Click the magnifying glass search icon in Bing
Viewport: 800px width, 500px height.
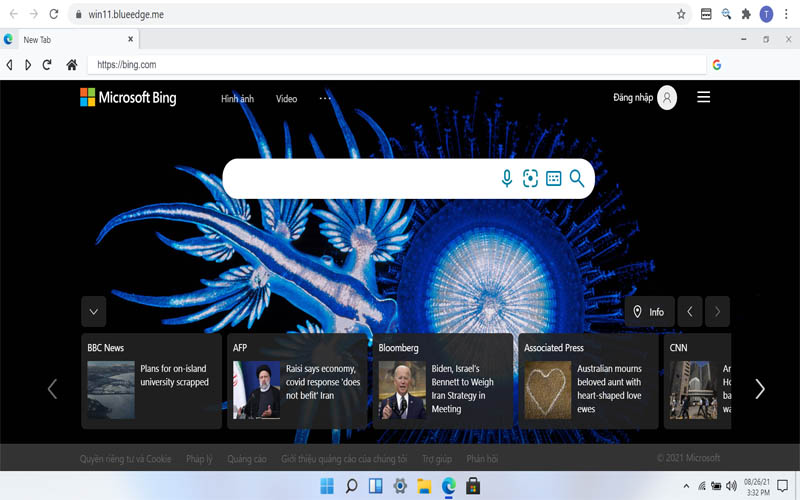(577, 178)
